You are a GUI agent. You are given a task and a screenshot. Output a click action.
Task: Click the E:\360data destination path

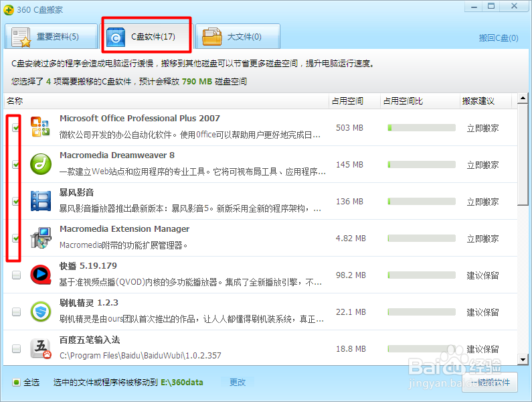point(182,383)
